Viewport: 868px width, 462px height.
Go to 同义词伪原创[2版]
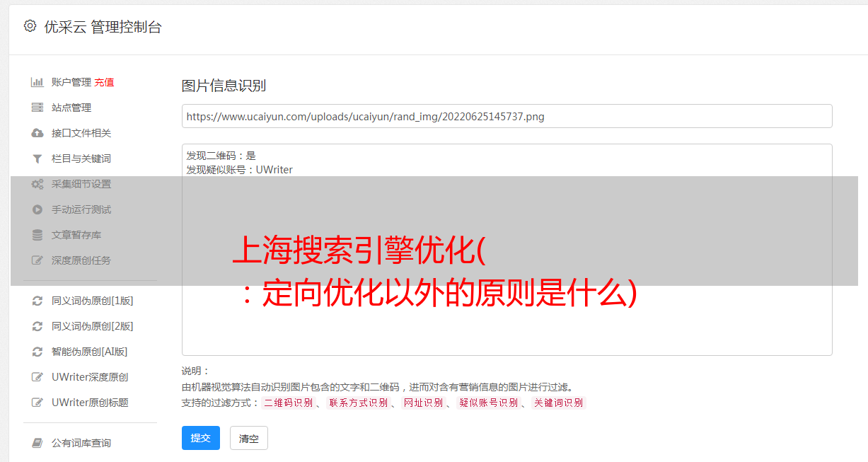click(x=93, y=326)
